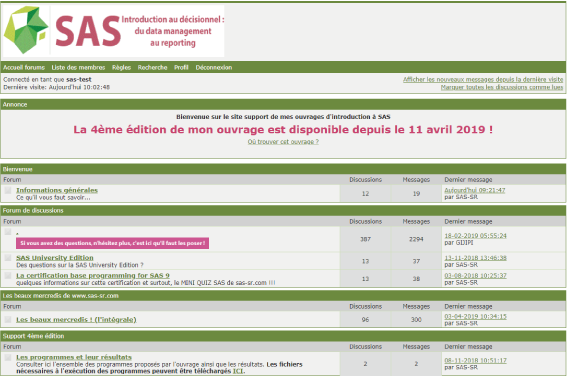
Task: Click 'Ce qu'il vous faut savoir...' description
Action: pos(53,197)
